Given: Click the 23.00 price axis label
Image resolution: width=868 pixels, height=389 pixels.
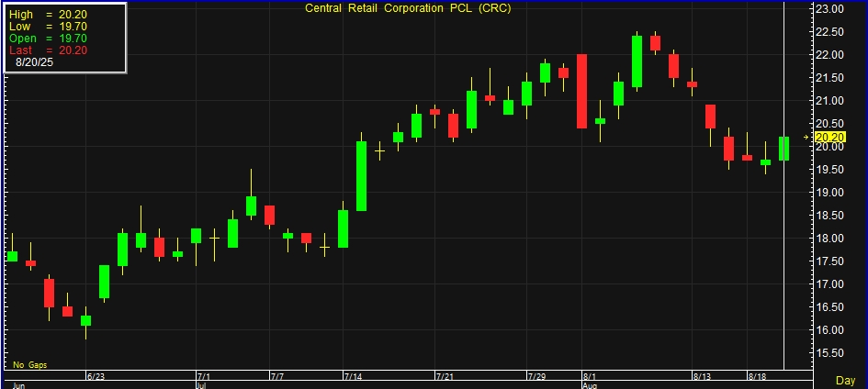Looking at the screenshot, I should 829,9.
